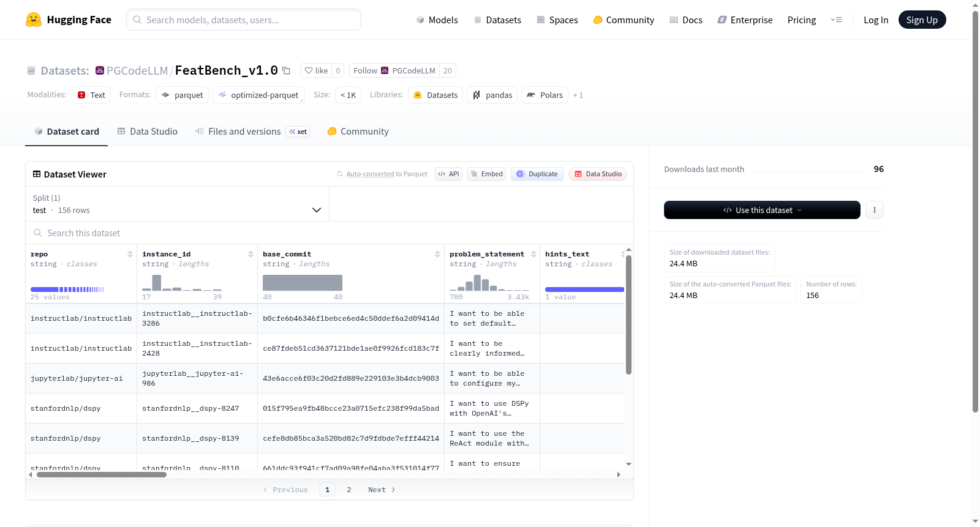Click the Next page button

click(x=382, y=490)
